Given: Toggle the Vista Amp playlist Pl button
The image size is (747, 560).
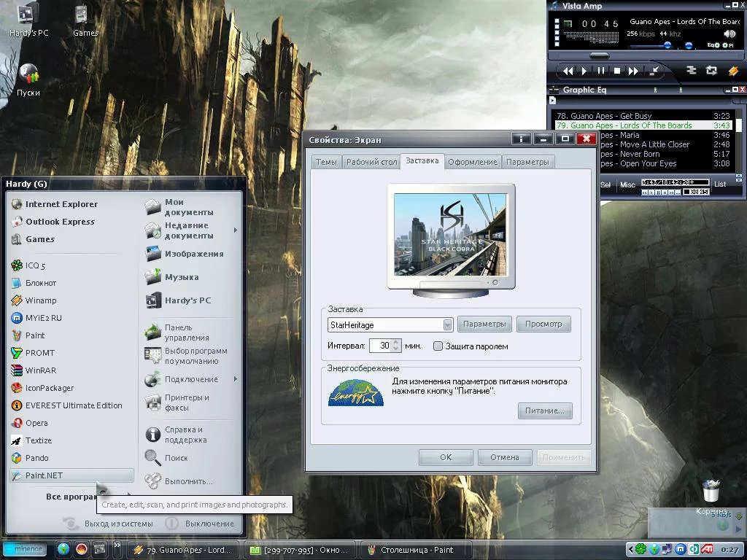Looking at the screenshot, I should [728, 45].
